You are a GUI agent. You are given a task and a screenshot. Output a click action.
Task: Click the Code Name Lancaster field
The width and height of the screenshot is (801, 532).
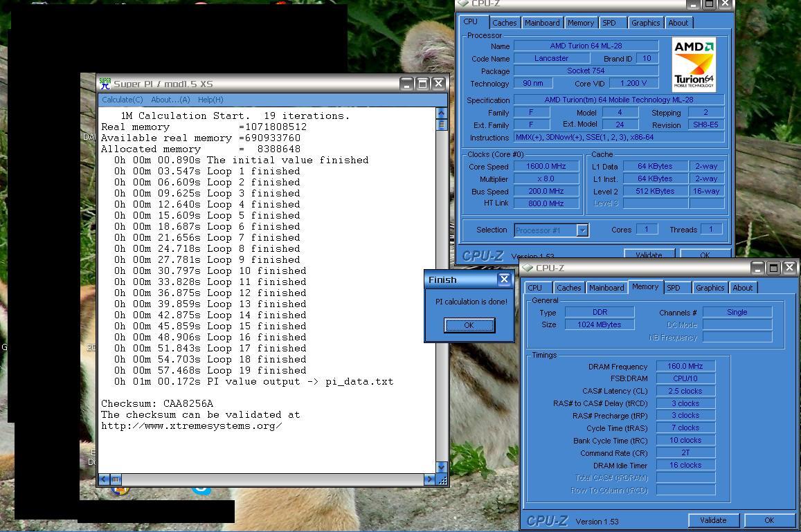(551, 59)
